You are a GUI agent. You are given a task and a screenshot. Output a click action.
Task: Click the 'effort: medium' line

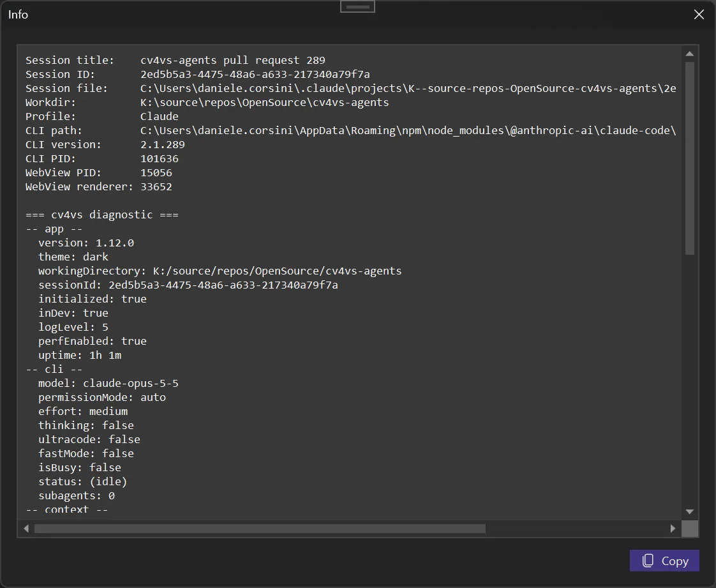pos(83,412)
